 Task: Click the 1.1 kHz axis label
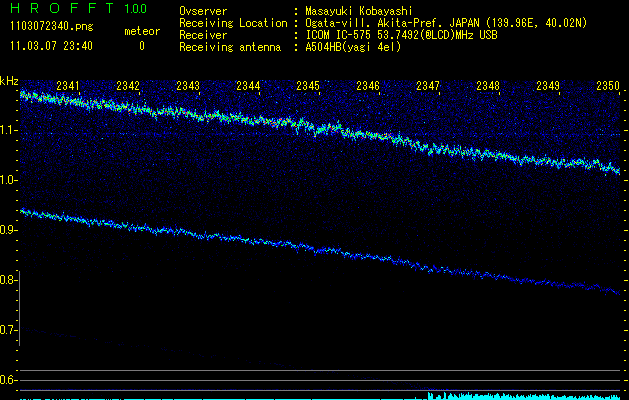tap(7, 130)
